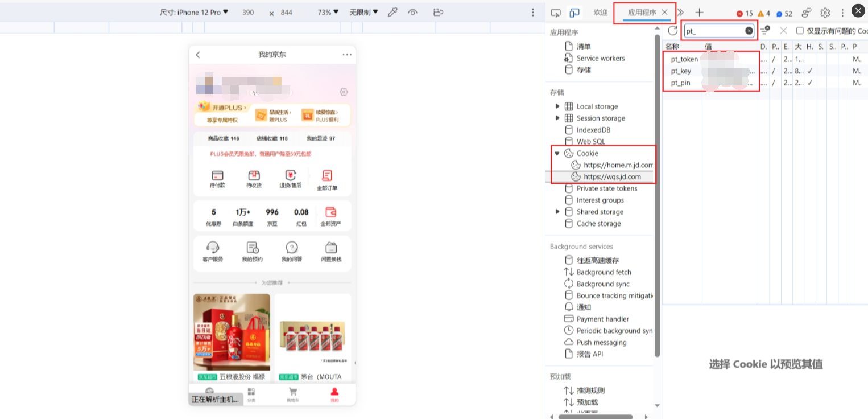The image size is (868, 419).
Task: Clear the pt_ filter text
Action: [x=749, y=31]
